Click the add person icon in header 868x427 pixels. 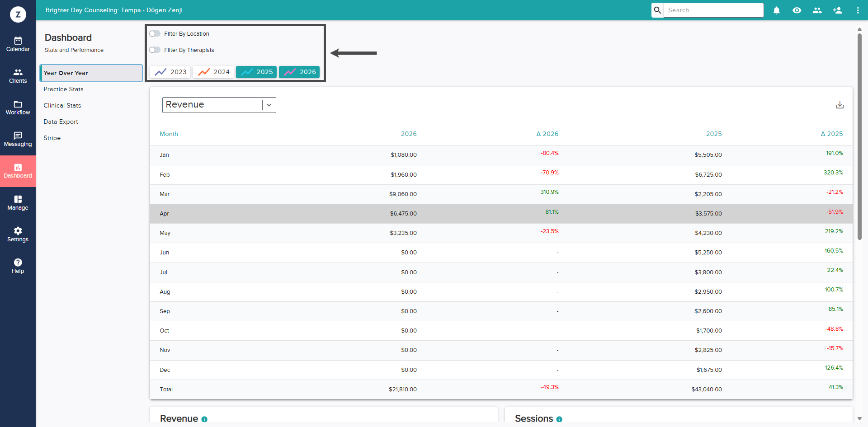click(x=837, y=10)
